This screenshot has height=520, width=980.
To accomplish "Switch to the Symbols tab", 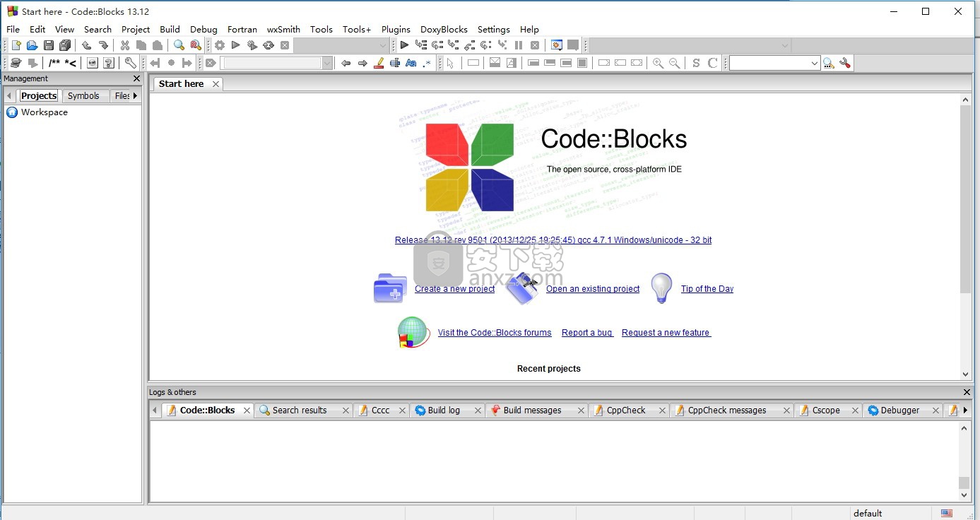I will point(83,95).
